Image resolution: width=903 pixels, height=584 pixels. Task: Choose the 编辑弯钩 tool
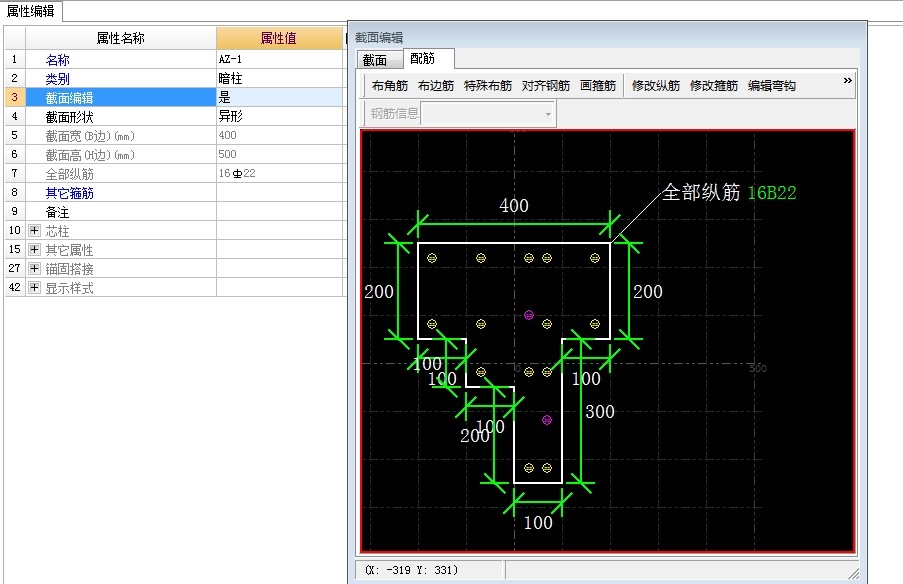(x=772, y=86)
